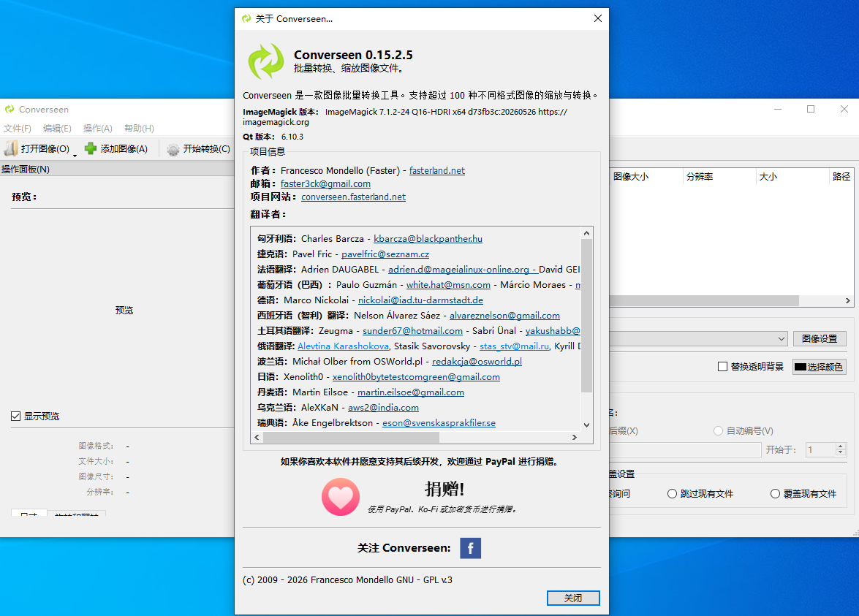Screen dimensions: 859x616
Task: Click adrien.d@mageialinux-online.org link
Action: tap(458, 270)
